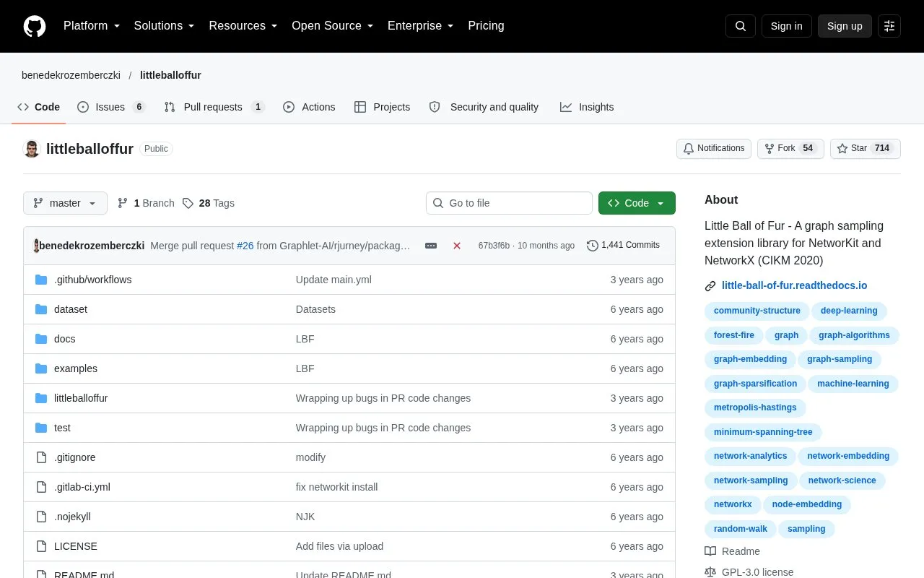The height and width of the screenshot is (578, 924).
Task: Go to the Pricing page
Action: pos(486,26)
